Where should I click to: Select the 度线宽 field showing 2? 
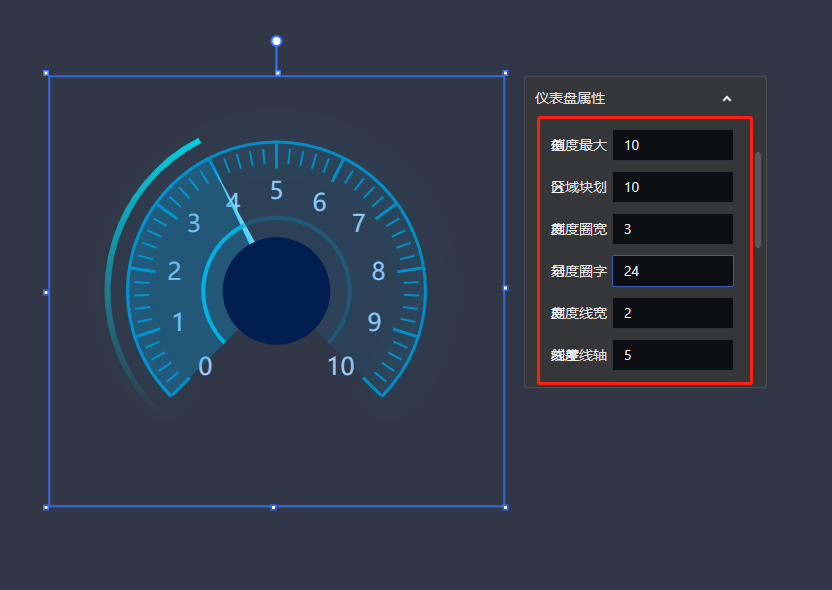point(672,313)
